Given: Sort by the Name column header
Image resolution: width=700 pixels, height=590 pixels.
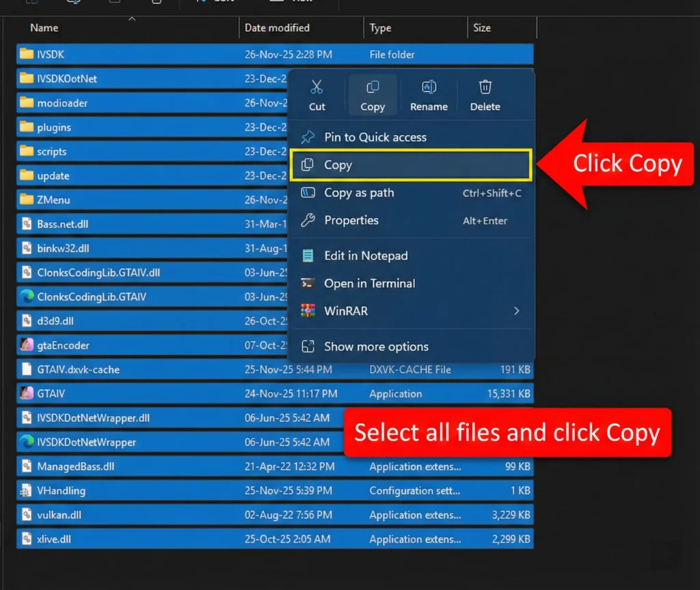Looking at the screenshot, I should pyautogui.click(x=44, y=28).
